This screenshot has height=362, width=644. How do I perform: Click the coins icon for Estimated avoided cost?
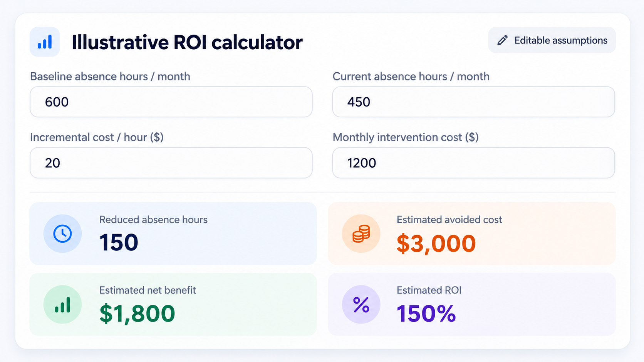(x=361, y=234)
